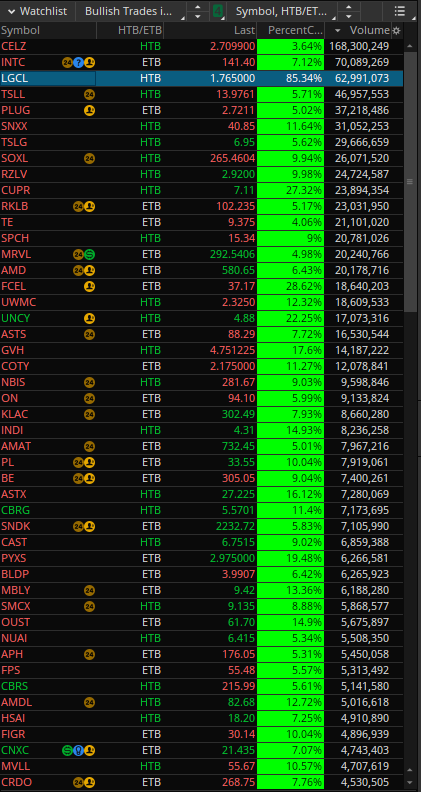The image size is (421, 792).
Task: Click the vertical scrollbar thumb
Action: [x=410, y=181]
